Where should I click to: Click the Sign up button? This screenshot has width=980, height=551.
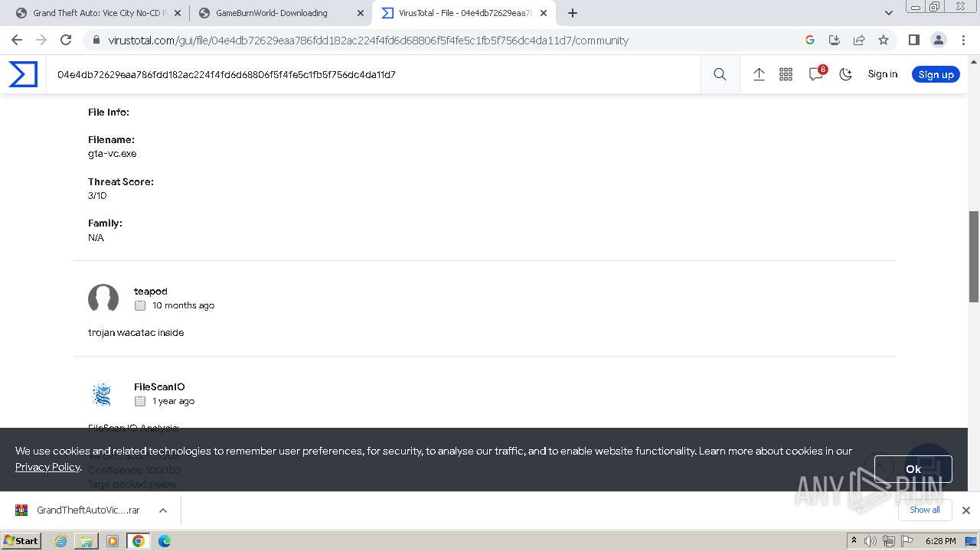click(936, 74)
